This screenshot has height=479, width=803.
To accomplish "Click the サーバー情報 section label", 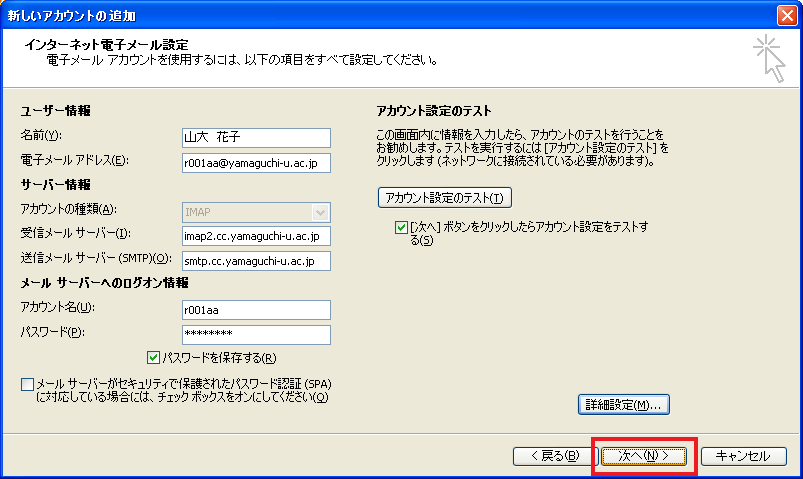I will (x=55, y=184).
